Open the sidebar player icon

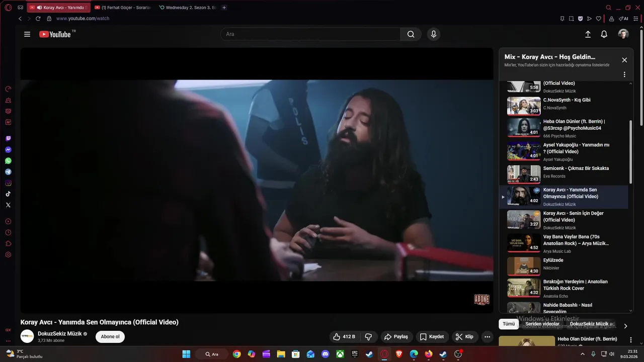point(8,221)
